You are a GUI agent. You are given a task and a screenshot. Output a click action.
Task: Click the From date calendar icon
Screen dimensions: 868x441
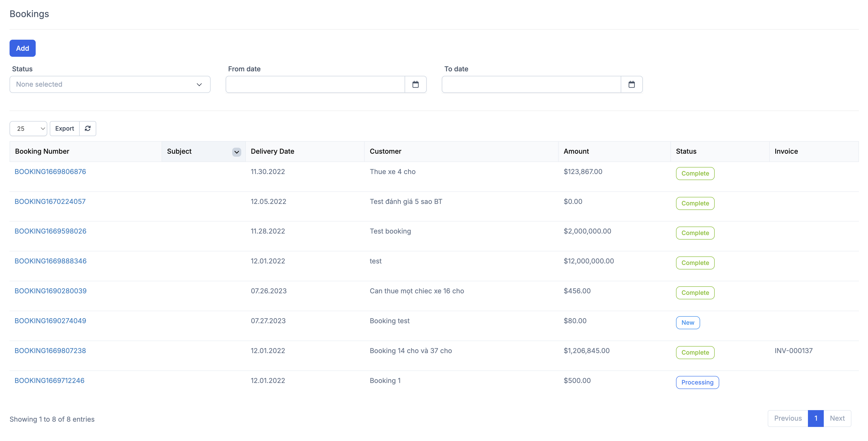click(x=415, y=84)
